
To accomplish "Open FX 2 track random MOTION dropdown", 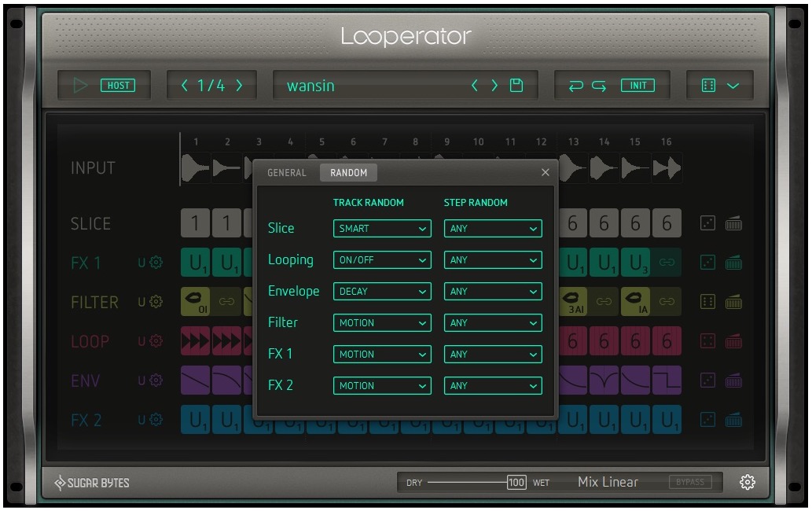I will pyautogui.click(x=382, y=386).
